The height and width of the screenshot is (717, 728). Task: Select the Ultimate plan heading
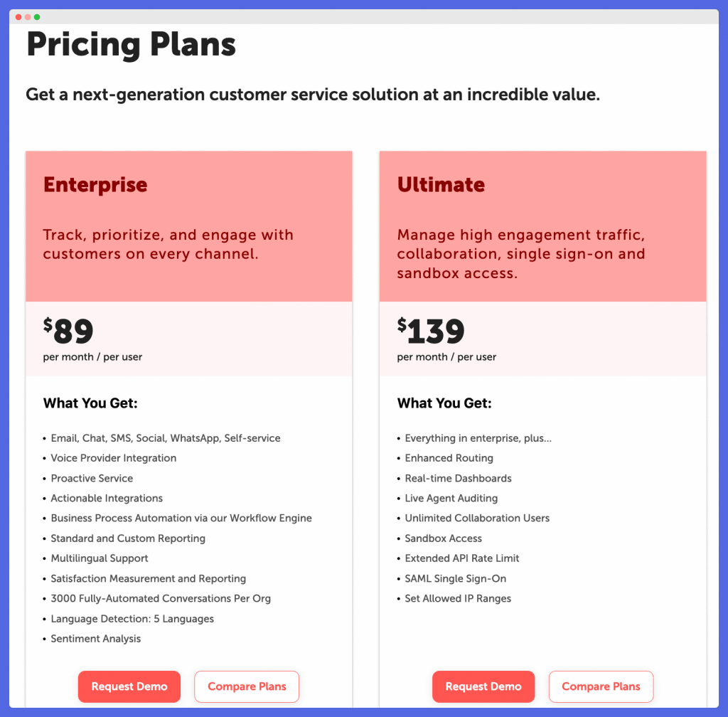441,185
